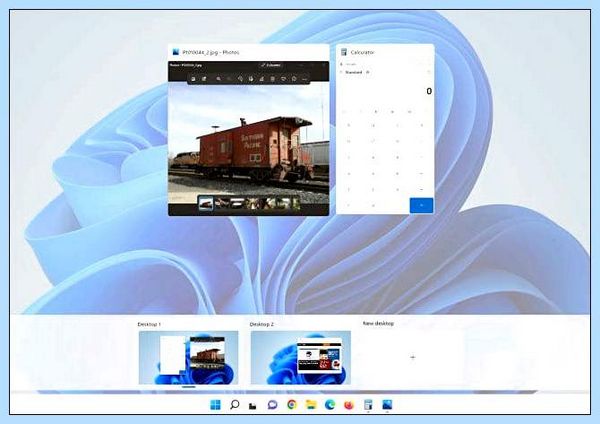Image resolution: width=600 pixels, height=424 pixels.
Task: Select the Calculator window preview
Action: point(385,129)
